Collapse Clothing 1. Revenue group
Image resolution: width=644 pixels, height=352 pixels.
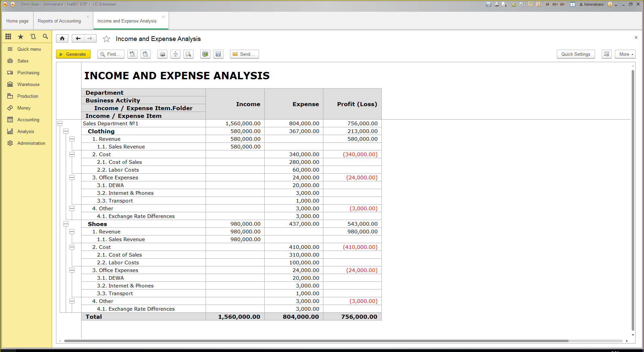coord(72,139)
